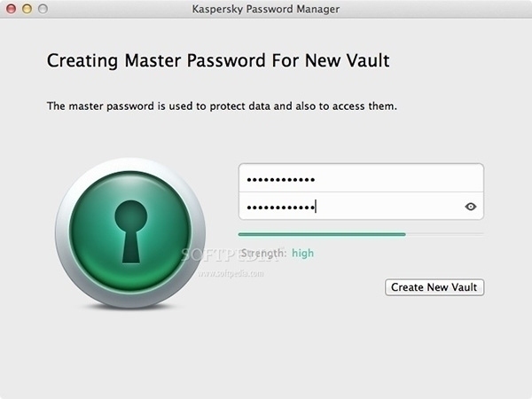Screen dimensions: 532x399
Task: Minimize window using the yellow button
Action: pyautogui.click(x=27, y=9)
